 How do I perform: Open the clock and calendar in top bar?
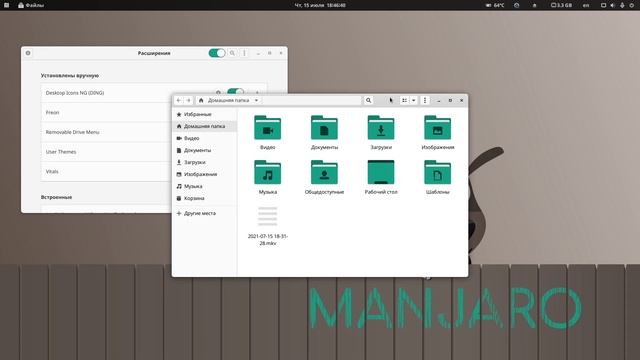[320, 5]
